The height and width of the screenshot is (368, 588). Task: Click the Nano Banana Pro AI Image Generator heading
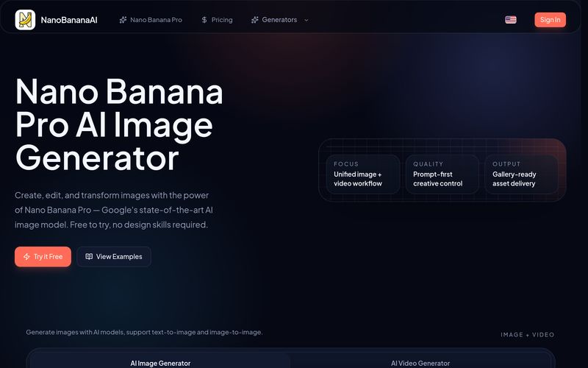click(x=119, y=124)
